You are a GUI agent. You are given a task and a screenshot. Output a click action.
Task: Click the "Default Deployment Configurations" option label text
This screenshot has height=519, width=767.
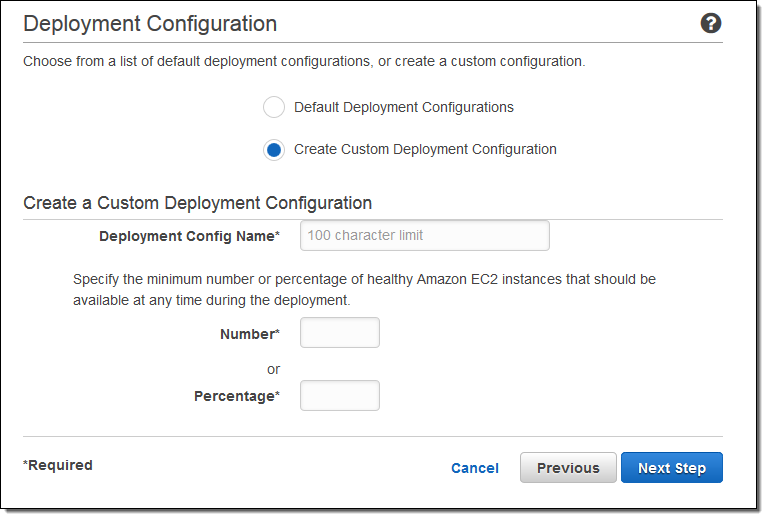404,107
